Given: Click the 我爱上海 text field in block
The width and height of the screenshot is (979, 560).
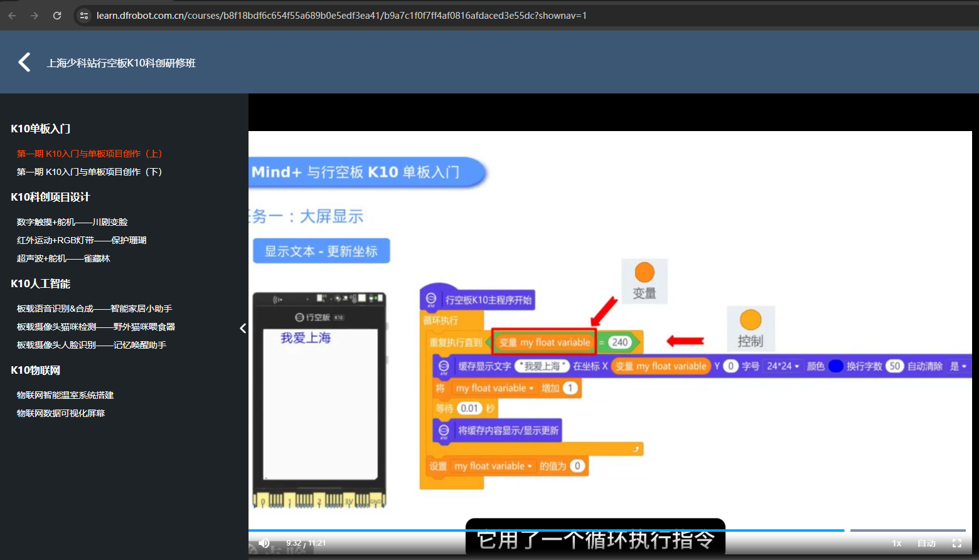Looking at the screenshot, I should click(x=542, y=366).
